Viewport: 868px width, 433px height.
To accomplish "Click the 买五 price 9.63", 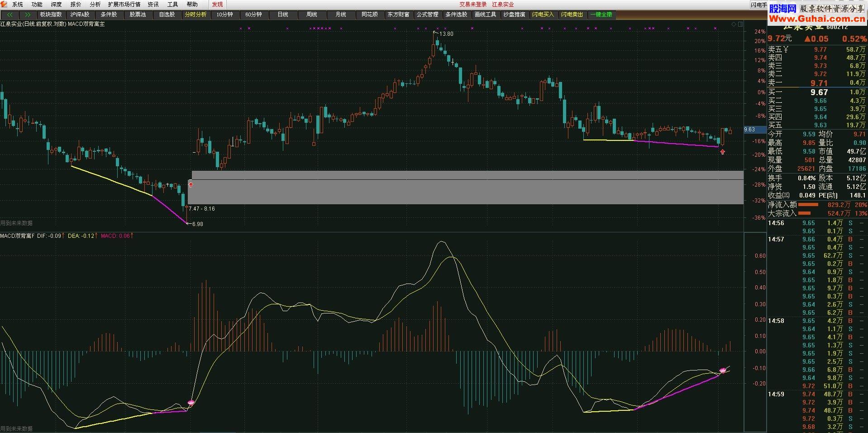I will coord(820,125).
